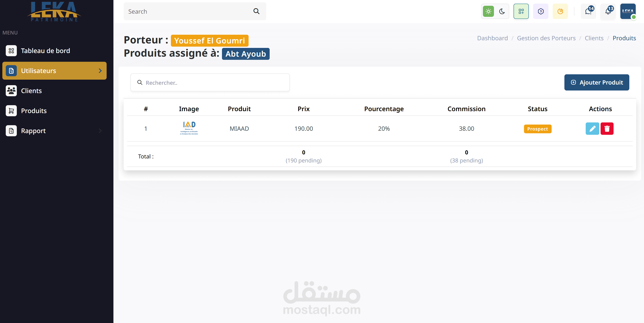The height and width of the screenshot is (323, 644).
Task: Click the top search magnifier icon
Action: pos(256,11)
